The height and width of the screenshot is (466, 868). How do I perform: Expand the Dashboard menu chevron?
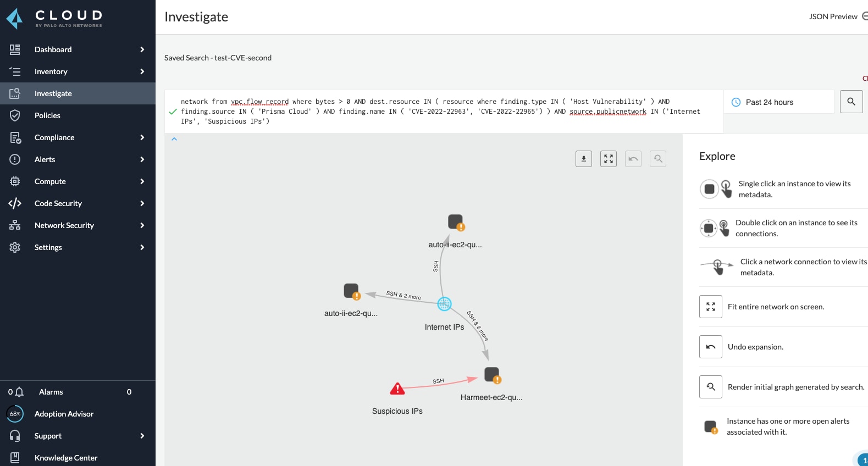click(142, 49)
